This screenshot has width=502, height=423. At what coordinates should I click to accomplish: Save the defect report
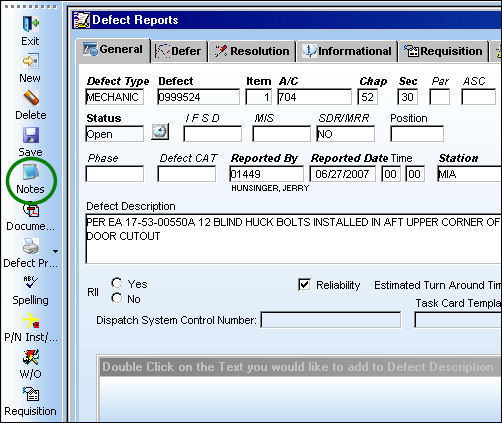(x=31, y=135)
